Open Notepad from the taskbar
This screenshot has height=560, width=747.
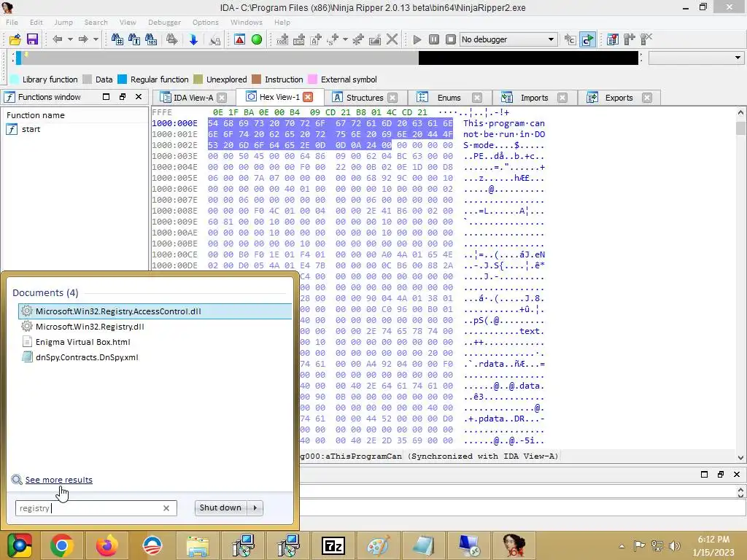point(424,545)
